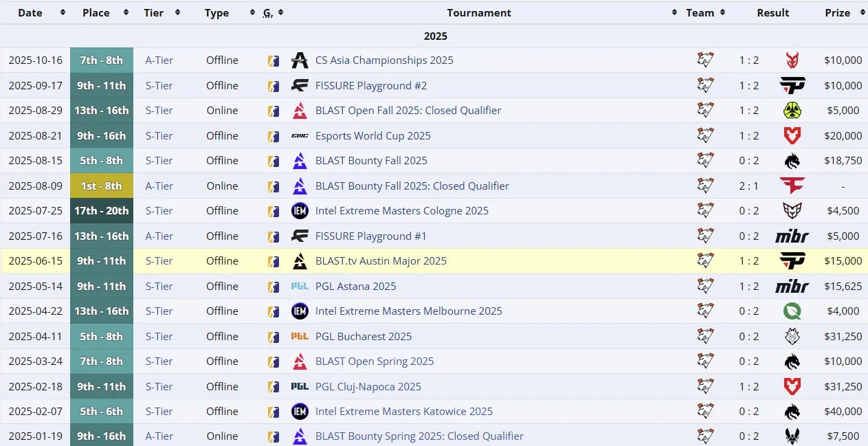Click the Result column header
Image resolution: width=868 pixels, height=446 pixels.
pyautogui.click(x=773, y=12)
